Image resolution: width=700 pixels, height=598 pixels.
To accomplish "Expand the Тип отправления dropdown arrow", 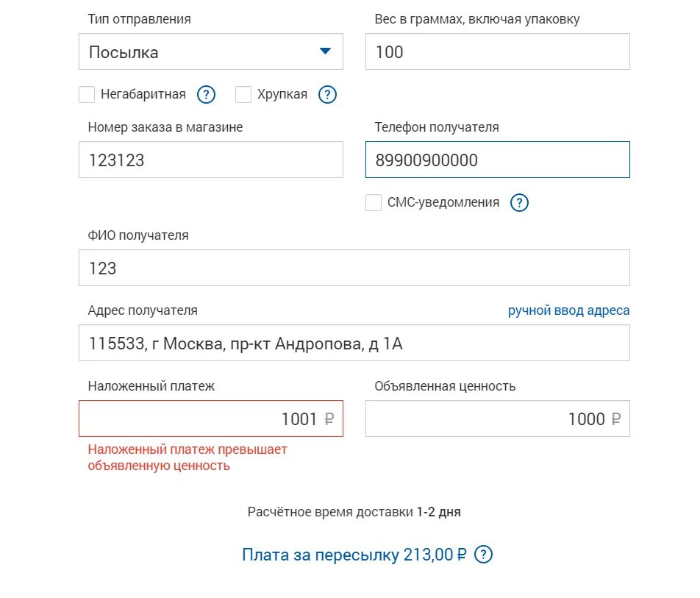I will (326, 51).
